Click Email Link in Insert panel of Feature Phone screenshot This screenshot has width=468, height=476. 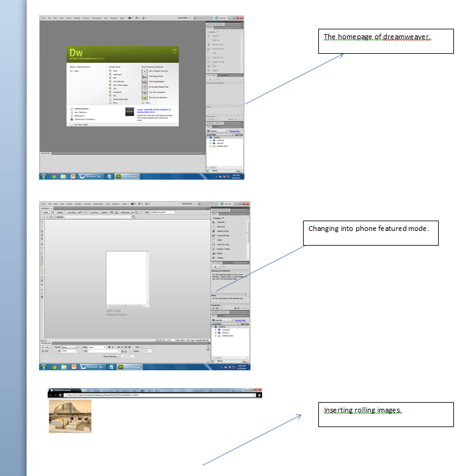click(x=219, y=227)
